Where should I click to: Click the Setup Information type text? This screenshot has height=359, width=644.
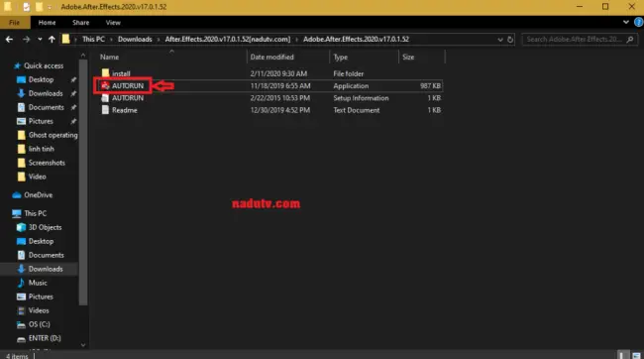click(x=361, y=98)
